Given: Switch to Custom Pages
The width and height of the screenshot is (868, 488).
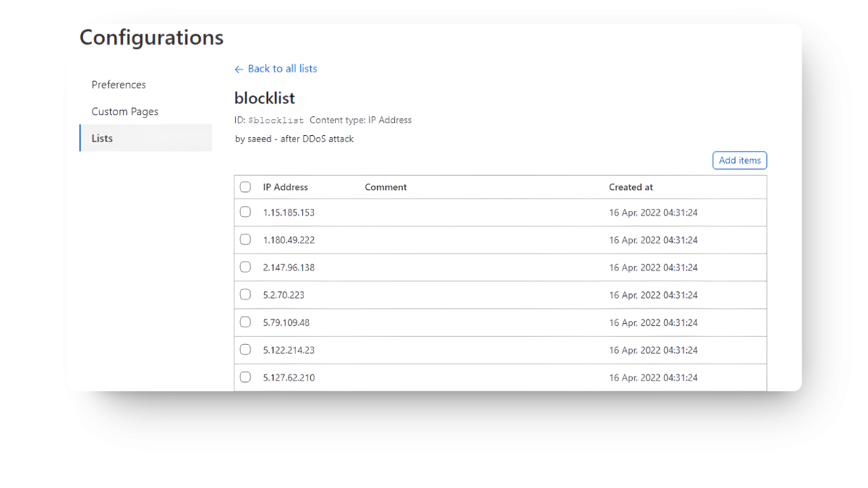Looking at the screenshot, I should click(x=124, y=111).
